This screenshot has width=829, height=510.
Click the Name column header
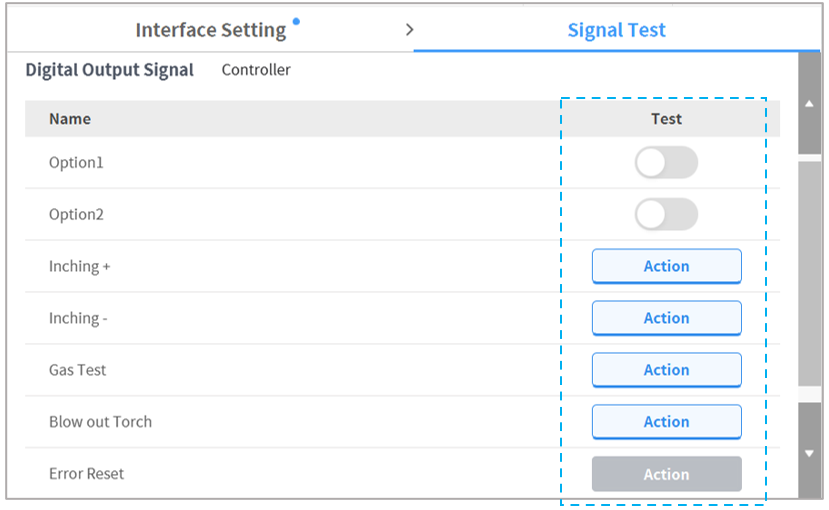70,119
